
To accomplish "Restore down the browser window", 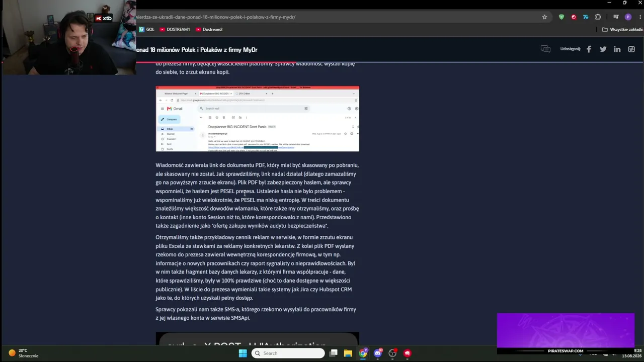I will pos(624,3).
